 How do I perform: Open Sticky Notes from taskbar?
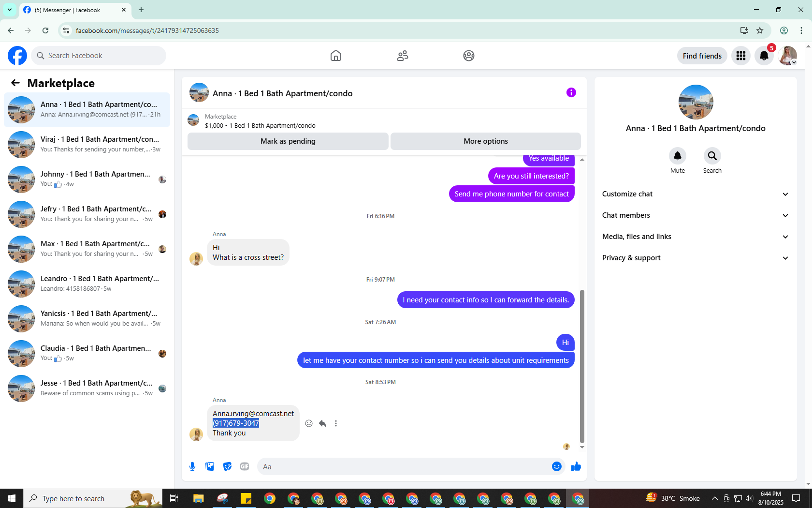(x=246, y=498)
